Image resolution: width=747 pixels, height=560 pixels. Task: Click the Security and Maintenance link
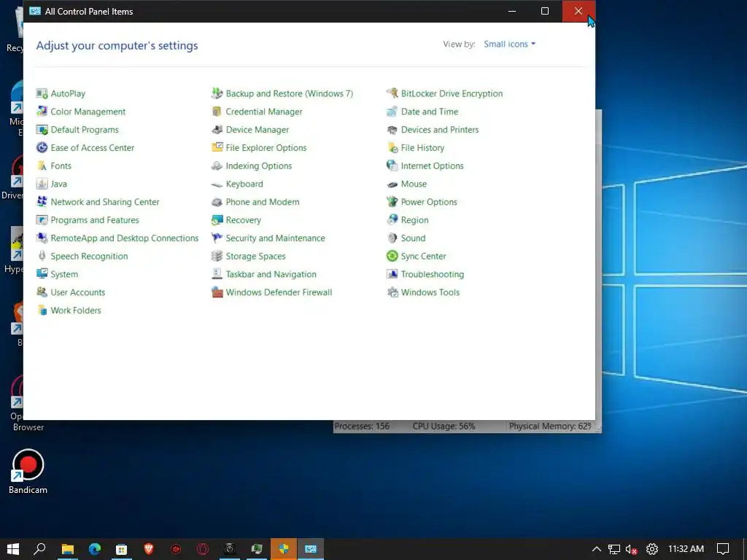[x=275, y=238]
